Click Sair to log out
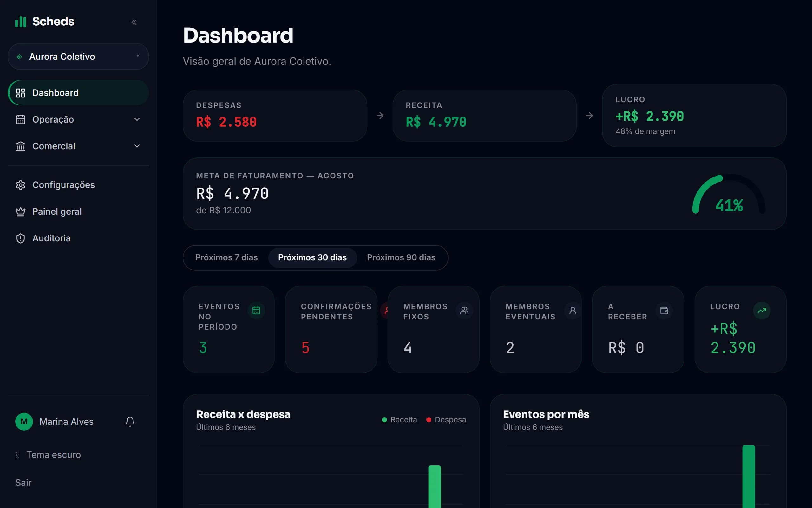The image size is (812, 508). click(23, 483)
